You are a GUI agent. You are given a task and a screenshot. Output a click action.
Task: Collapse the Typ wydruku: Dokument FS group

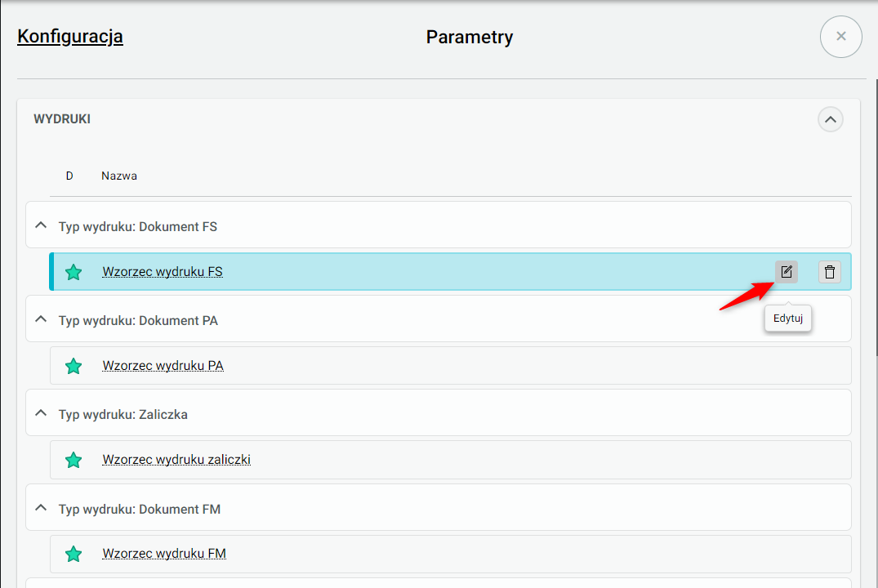(41, 225)
